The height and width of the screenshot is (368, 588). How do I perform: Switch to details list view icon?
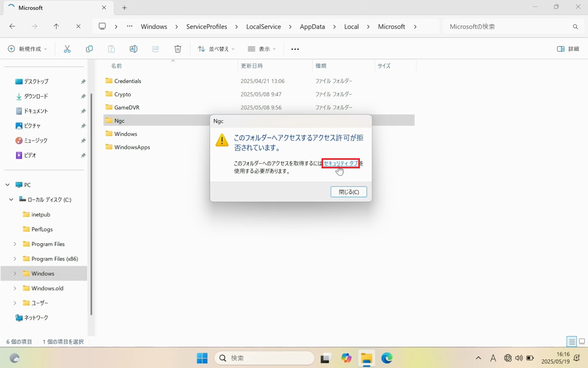(572, 341)
